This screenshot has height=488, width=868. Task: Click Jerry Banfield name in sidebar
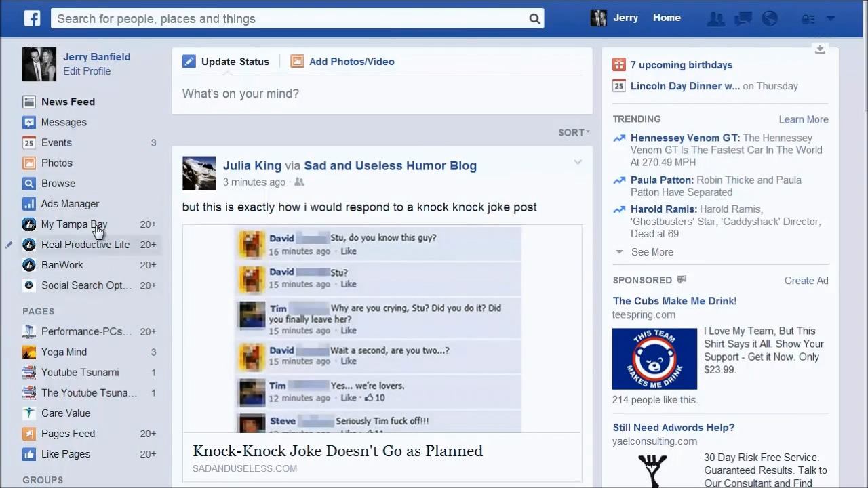[96, 57]
